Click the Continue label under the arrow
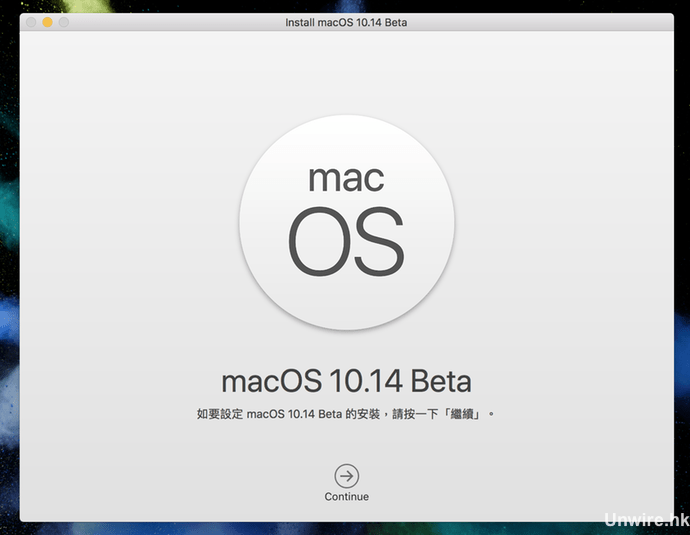The image size is (690, 535). (x=347, y=497)
